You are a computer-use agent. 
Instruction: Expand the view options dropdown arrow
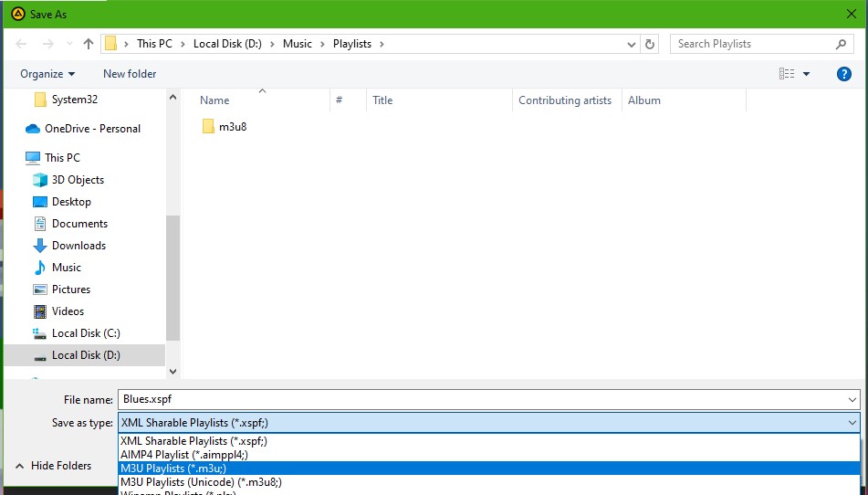coord(807,74)
